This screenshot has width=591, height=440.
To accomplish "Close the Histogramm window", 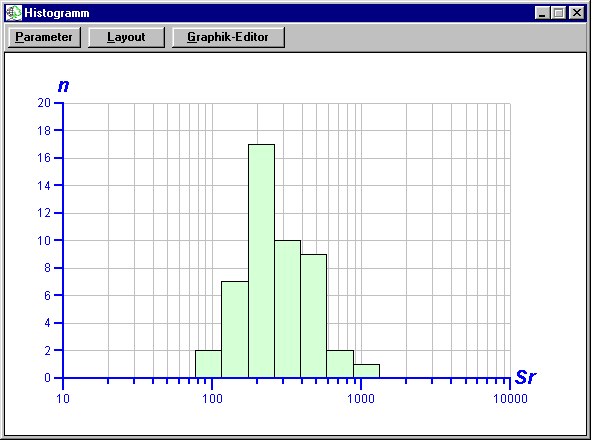I will pyautogui.click(x=577, y=13).
